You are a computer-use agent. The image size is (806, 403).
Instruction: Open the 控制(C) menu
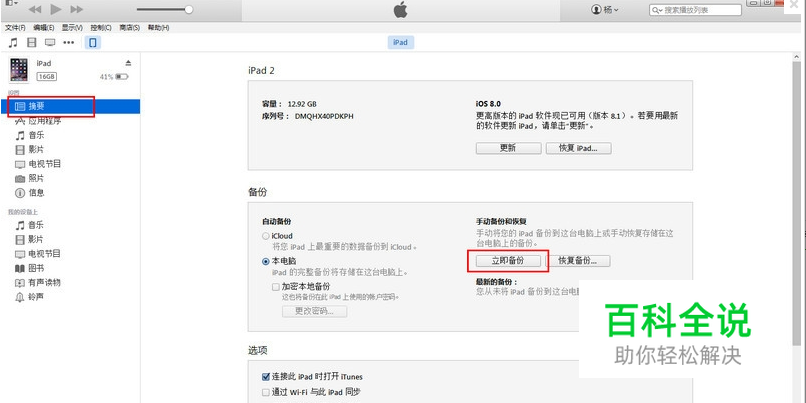tap(101, 28)
